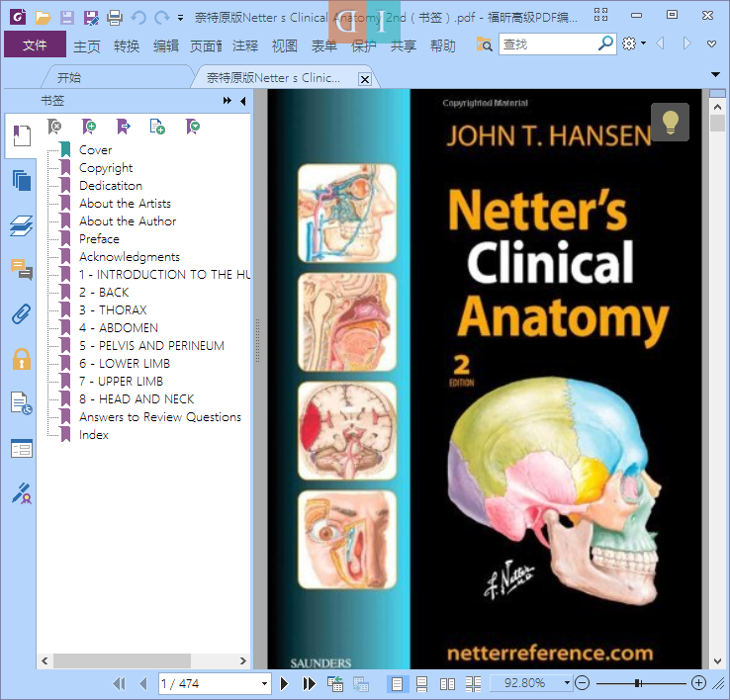Open the search settings gear dropdown
Image resolution: width=730 pixels, height=700 pixels.
coord(634,44)
